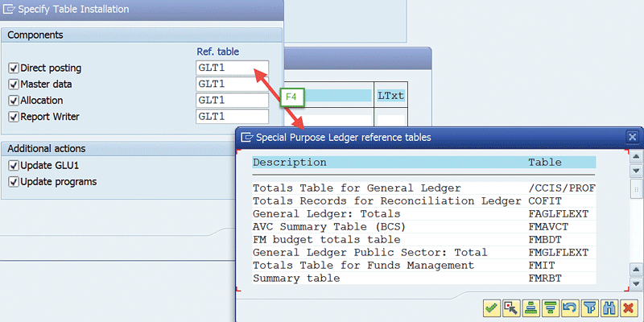Screen dimensions: 644x322
Task: Disable the Update GLU1 checkbox
Action: tap(13, 166)
